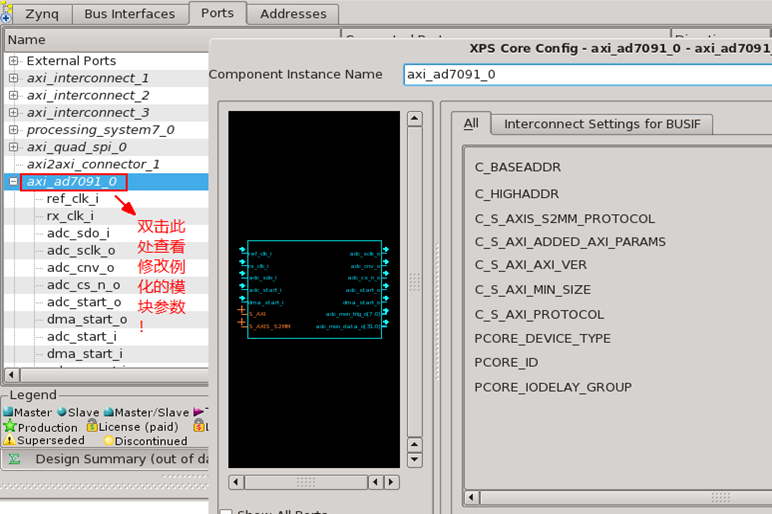Select the adc_sclk_o port
This screenshot has height=514, width=772.
(81, 250)
